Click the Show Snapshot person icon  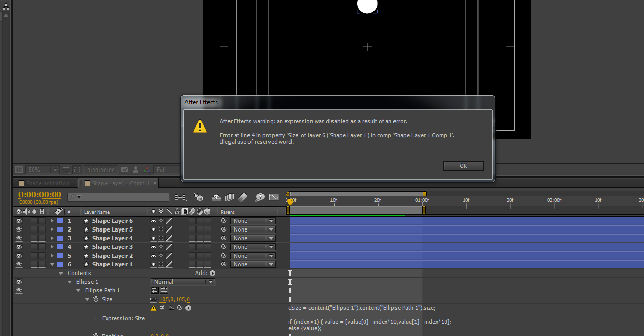click(136, 170)
